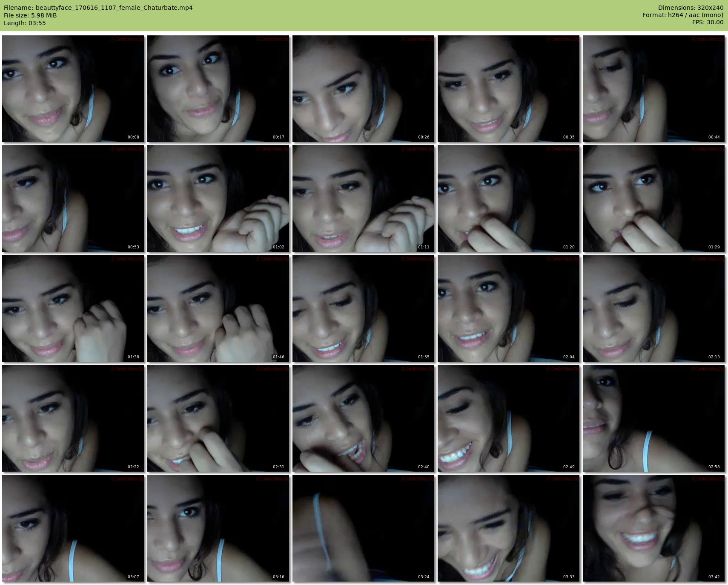The height and width of the screenshot is (585, 728).
Task: Click the thumbnail timestamped 01:11
Action: click(x=364, y=199)
